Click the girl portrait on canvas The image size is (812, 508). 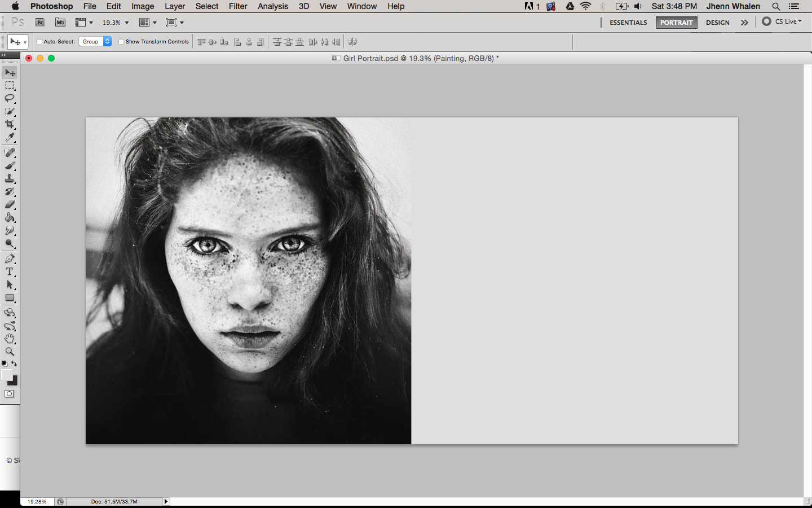point(248,281)
